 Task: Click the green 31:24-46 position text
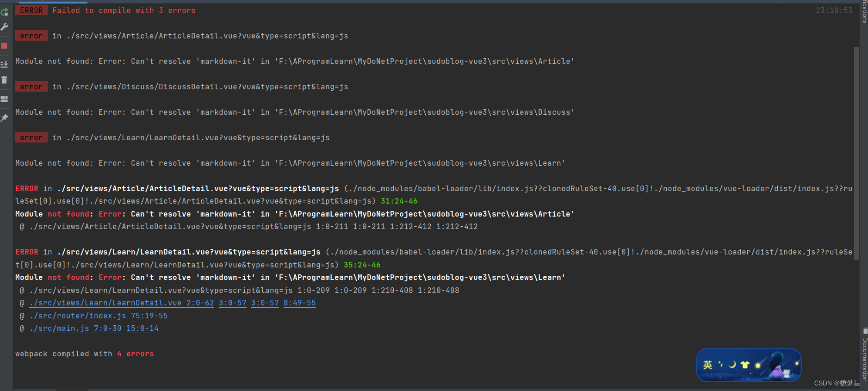(399, 201)
